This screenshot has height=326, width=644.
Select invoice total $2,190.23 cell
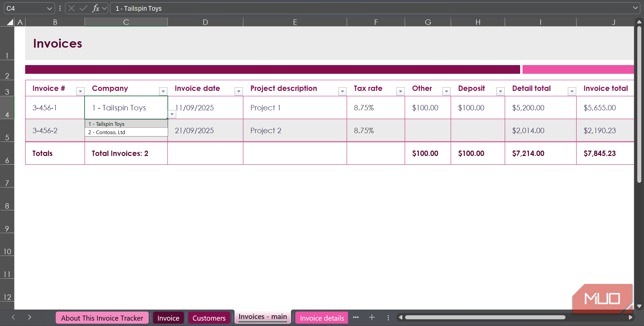point(605,130)
